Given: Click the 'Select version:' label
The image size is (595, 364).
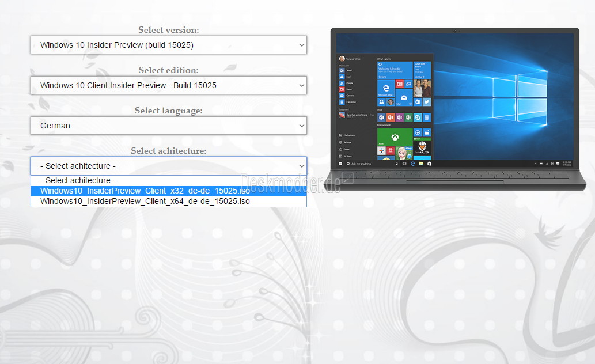Looking at the screenshot, I should [x=169, y=29].
